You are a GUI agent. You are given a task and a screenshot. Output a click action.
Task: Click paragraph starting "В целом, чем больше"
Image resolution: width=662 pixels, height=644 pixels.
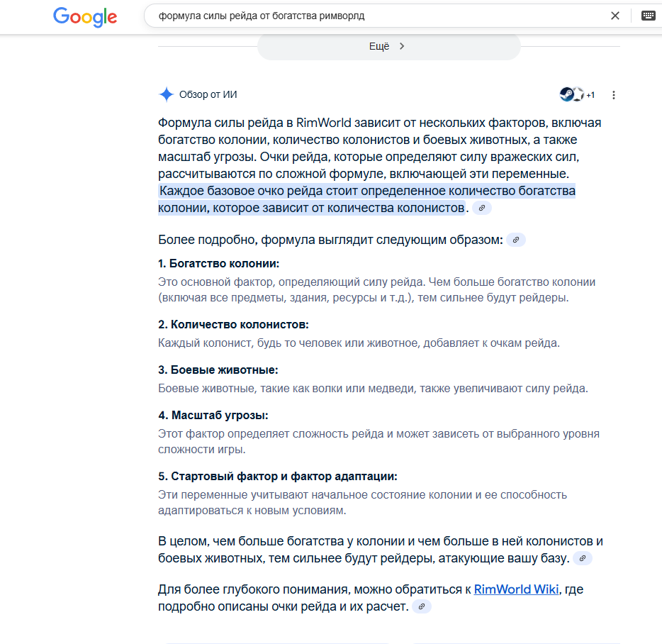pos(381,550)
